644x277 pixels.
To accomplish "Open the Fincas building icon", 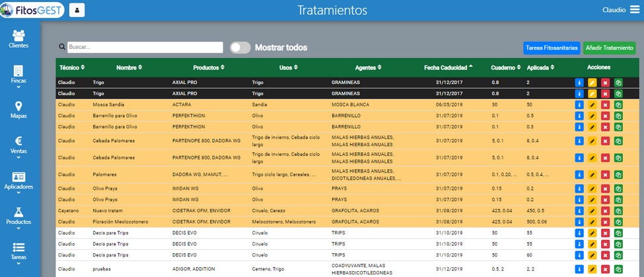I will [18, 70].
